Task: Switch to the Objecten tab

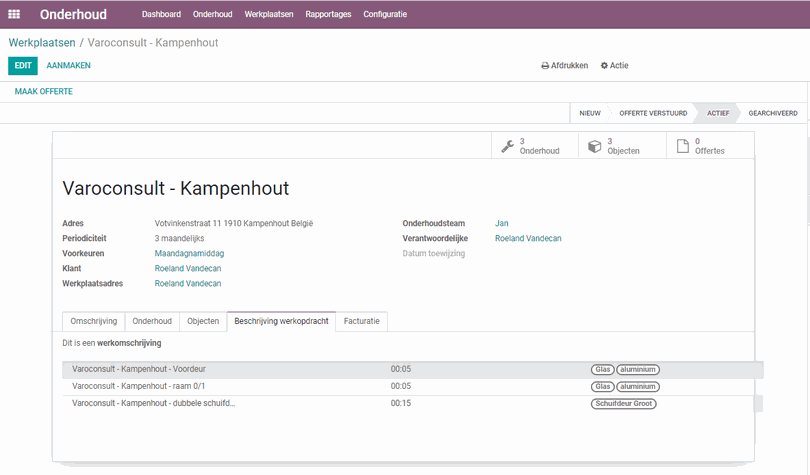Action: [203, 321]
